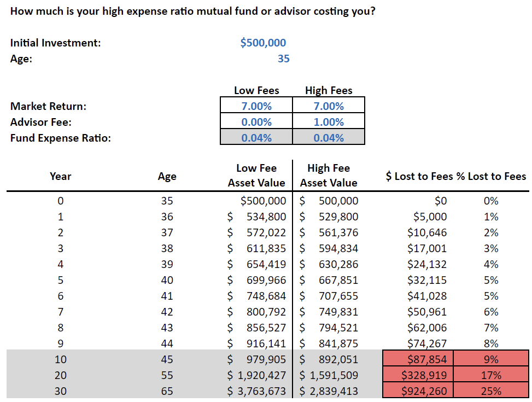Select the $3,763,673 low fee value

(x=256, y=391)
